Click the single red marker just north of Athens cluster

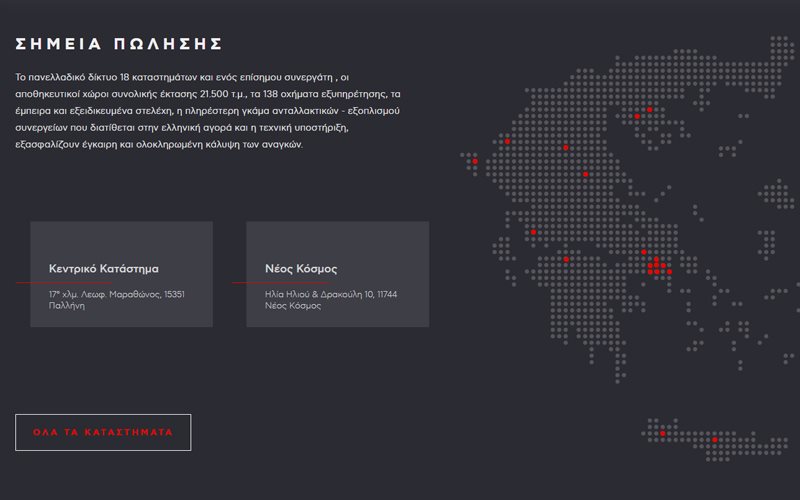644,252
